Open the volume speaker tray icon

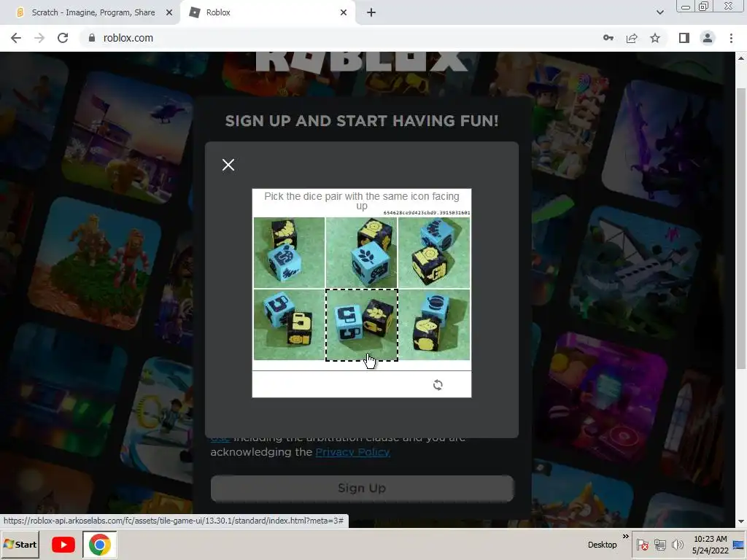coord(677,545)
